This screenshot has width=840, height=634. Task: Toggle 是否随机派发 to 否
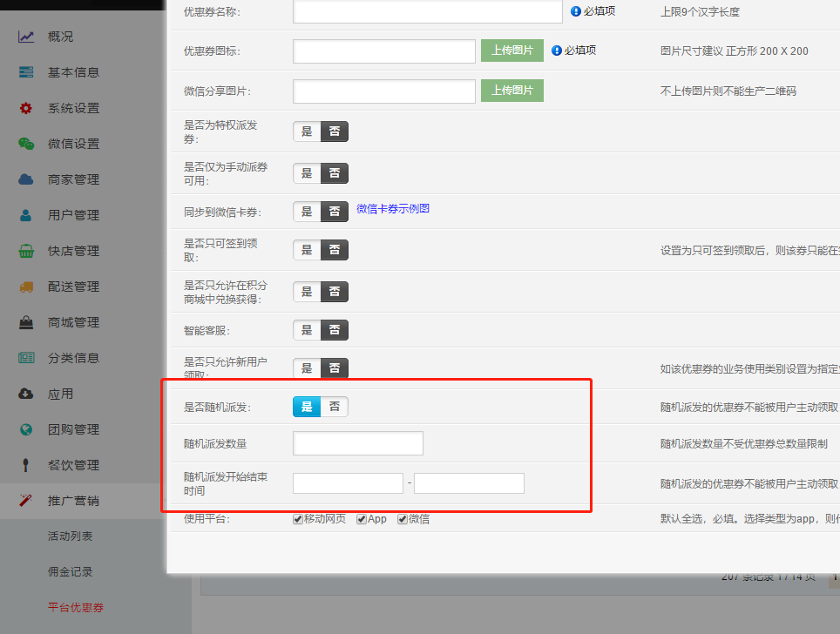pos(335,407)
